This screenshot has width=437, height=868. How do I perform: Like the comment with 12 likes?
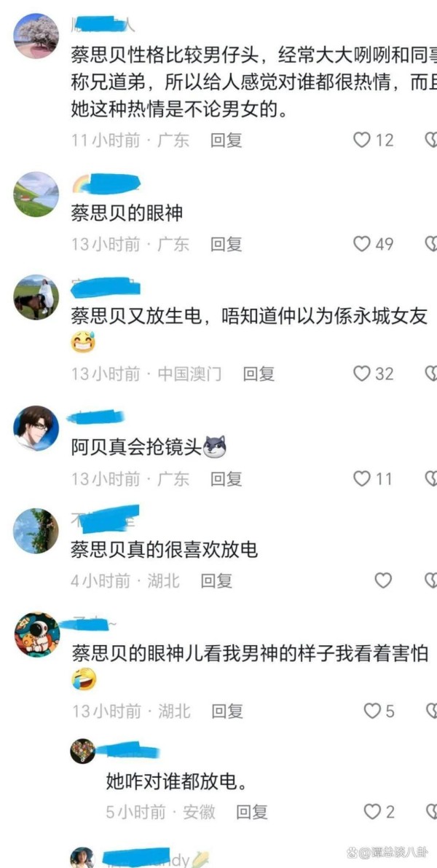coord(362,140)
